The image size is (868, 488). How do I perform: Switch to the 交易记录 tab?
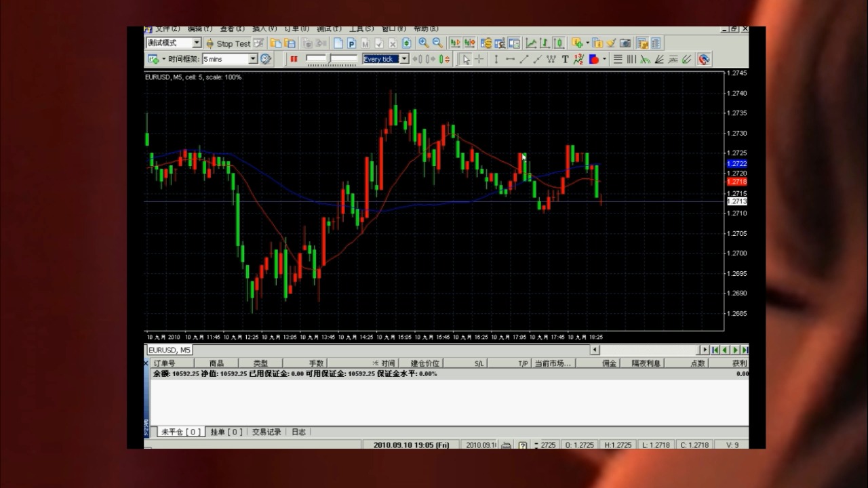tap(267, 432)
